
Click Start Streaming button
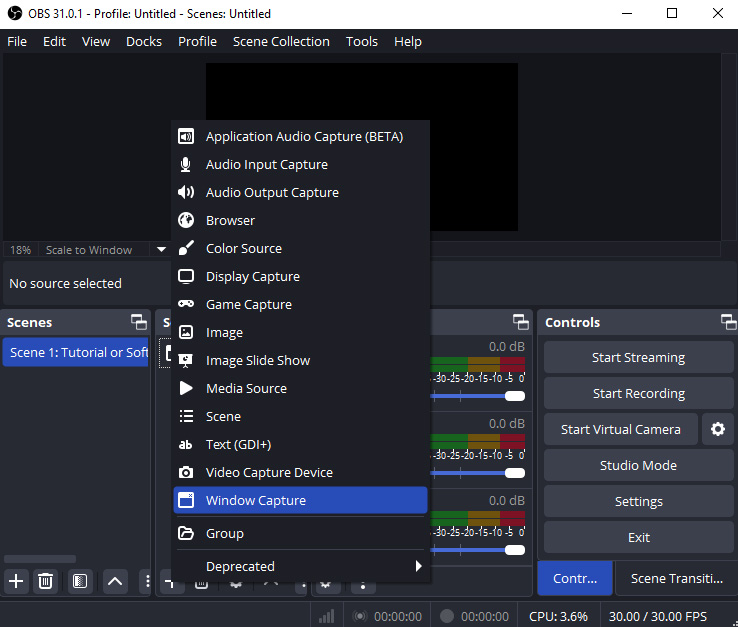tap(639, 357)
